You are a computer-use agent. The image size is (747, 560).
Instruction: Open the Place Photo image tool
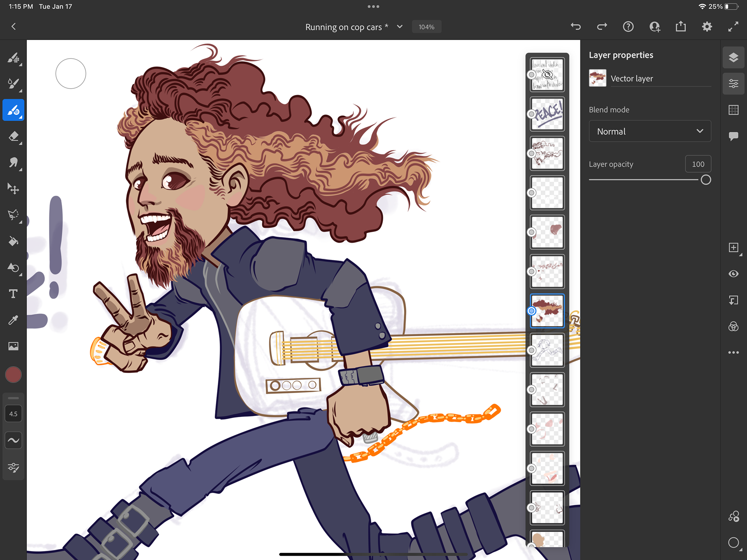pos(13,346)
